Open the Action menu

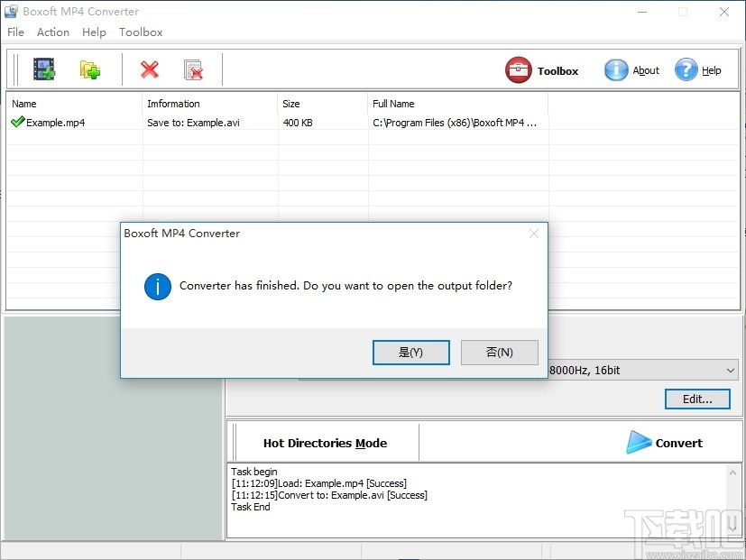click(52, 32)
